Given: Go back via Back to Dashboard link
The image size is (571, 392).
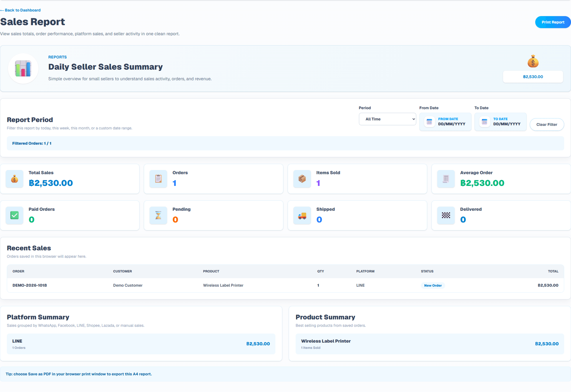Looking at the screenshot, I should [21, 10].
